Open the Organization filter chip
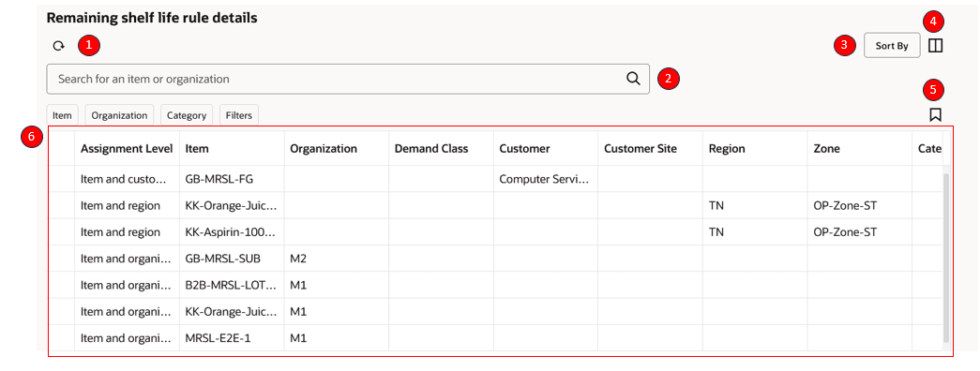 click(x=119, y=115)
